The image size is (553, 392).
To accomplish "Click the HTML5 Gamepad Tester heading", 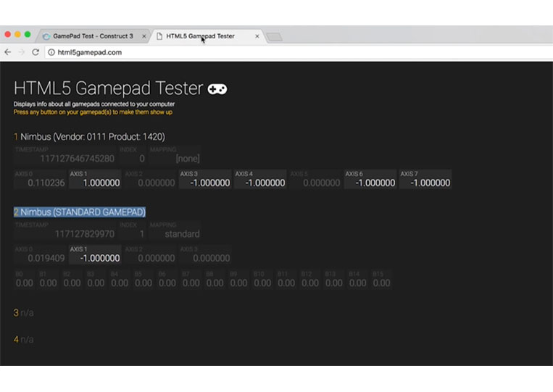I will (108, 88).
